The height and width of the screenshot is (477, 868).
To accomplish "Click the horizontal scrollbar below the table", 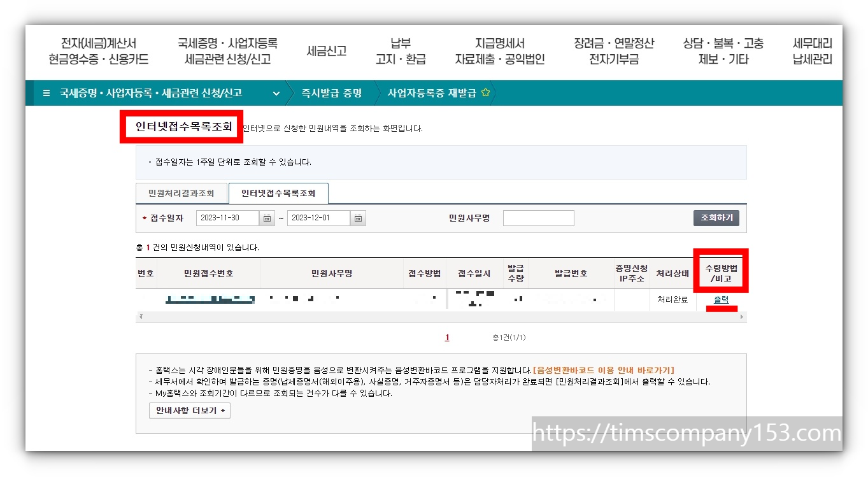I will (439, 317).
